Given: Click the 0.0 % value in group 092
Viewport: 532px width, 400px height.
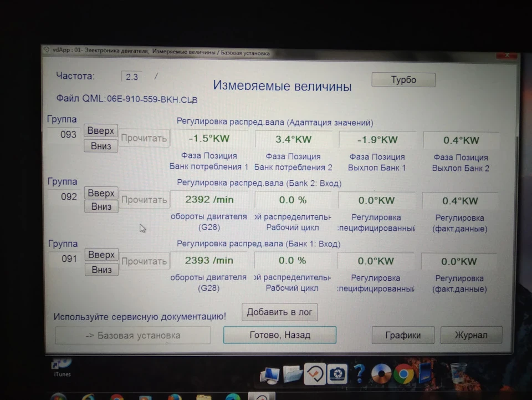Looking at the screenshot, I should [293, 200].
